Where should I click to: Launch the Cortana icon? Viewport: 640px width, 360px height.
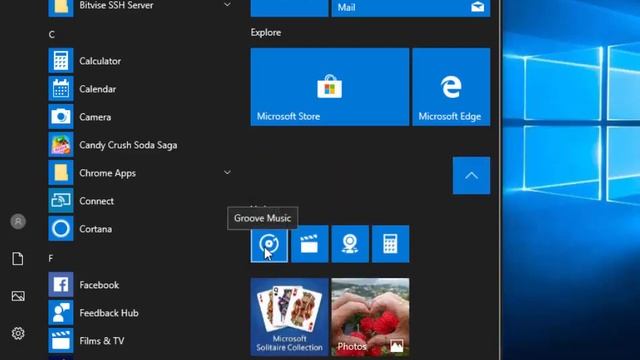pos(61,229)
